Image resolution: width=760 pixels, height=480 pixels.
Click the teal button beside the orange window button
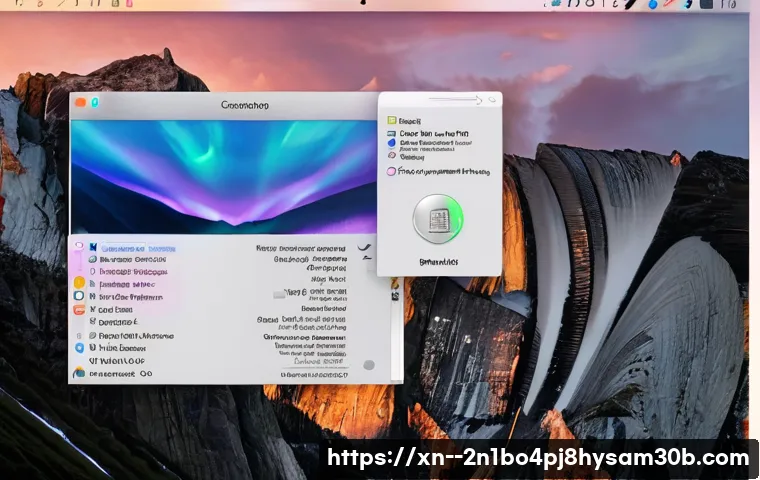[x=96, y=102]
